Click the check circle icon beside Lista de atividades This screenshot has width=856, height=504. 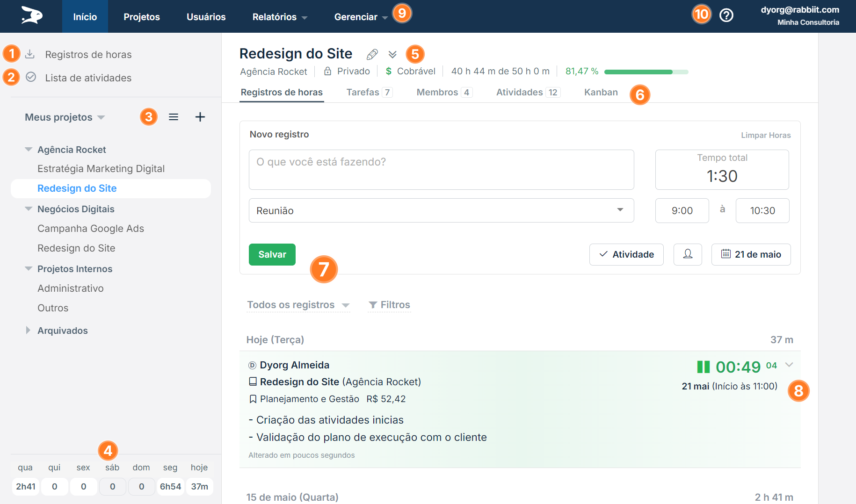31,77
